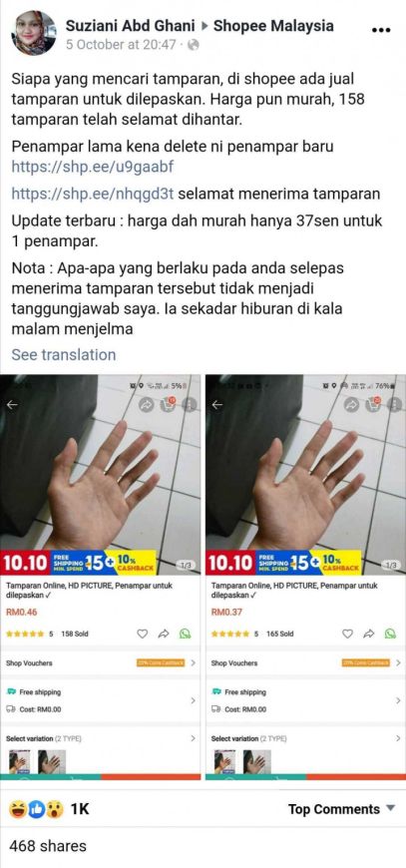Tap the share arrow icon in right Shopee header
Viewport: 406px width, 868px height.
pos(351,405)
